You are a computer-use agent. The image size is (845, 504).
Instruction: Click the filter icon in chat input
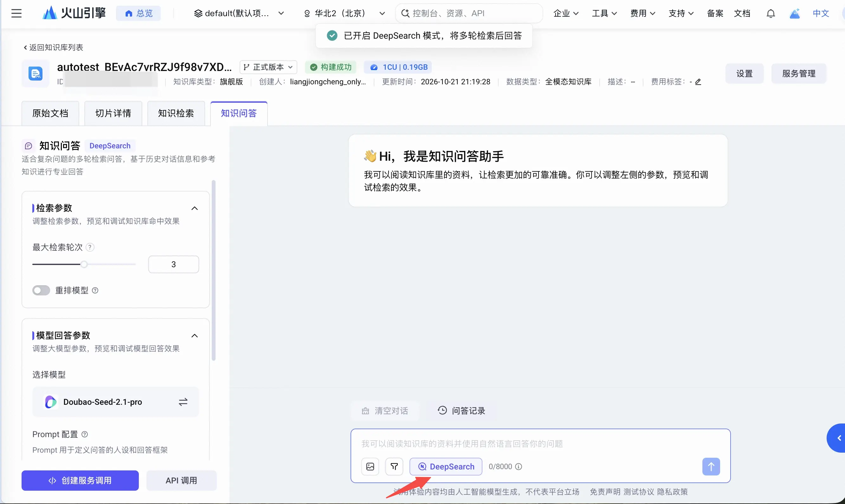pos(394,467)
